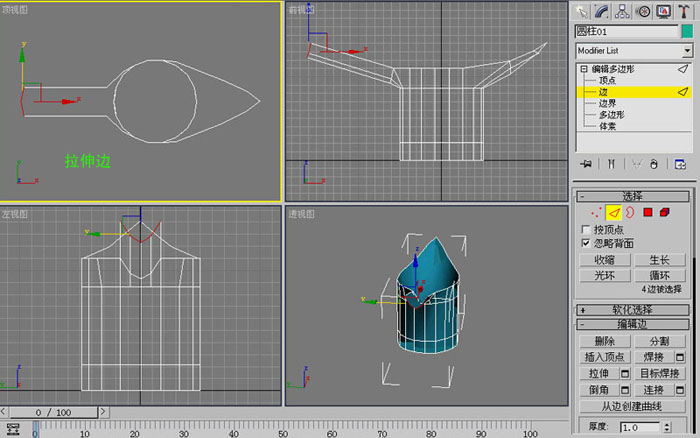Click the Configure Modifier Sets icon
700x438 pixels.
pyautogui.click(x=680, y=164)
